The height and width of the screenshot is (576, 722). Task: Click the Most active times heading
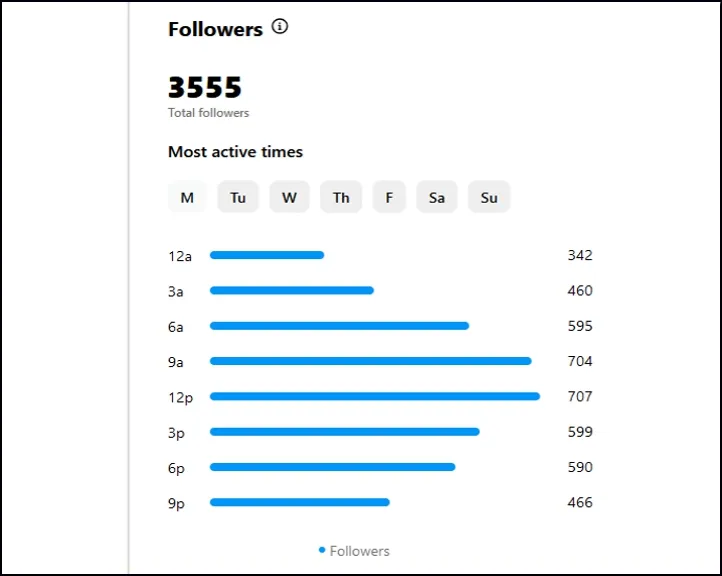[x=235, y=152]
